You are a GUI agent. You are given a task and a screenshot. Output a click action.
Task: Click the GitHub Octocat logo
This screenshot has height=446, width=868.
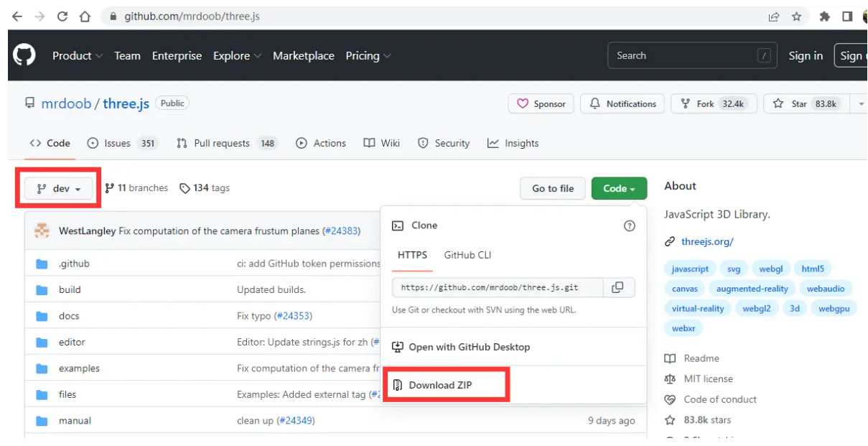click(x=24, y=55)
